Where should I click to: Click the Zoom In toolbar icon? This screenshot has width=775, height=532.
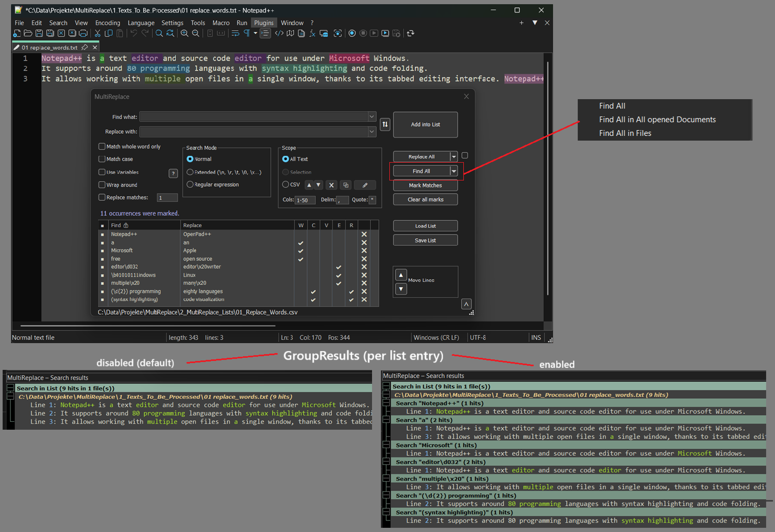tap(184, 33)
